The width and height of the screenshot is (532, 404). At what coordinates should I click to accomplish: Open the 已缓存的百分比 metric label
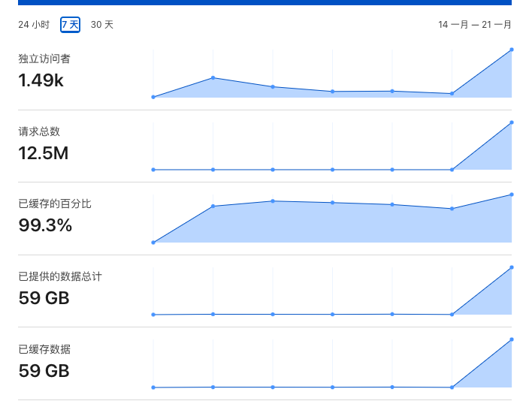click(55, 204)
